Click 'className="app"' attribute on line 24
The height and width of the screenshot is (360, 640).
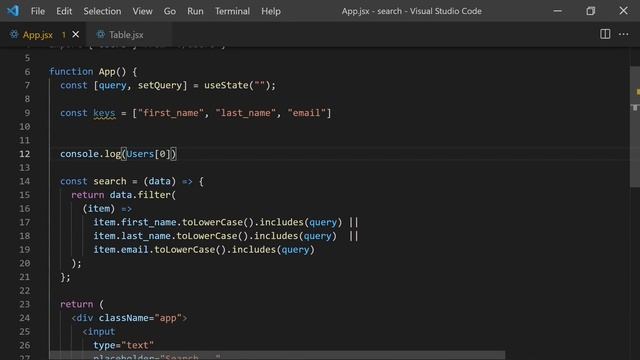[x=140, y=318]
